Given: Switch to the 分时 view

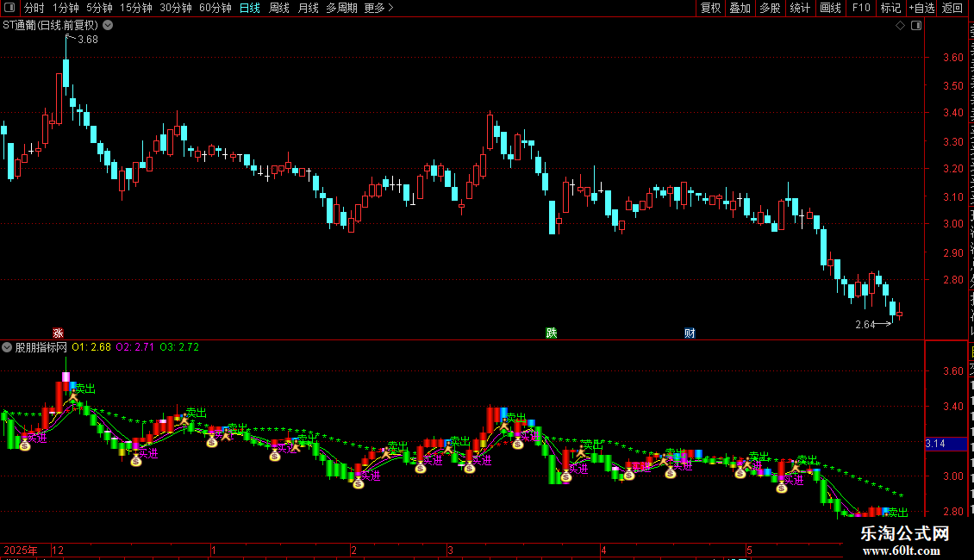Looking at the screenshot, I should 34,8.
